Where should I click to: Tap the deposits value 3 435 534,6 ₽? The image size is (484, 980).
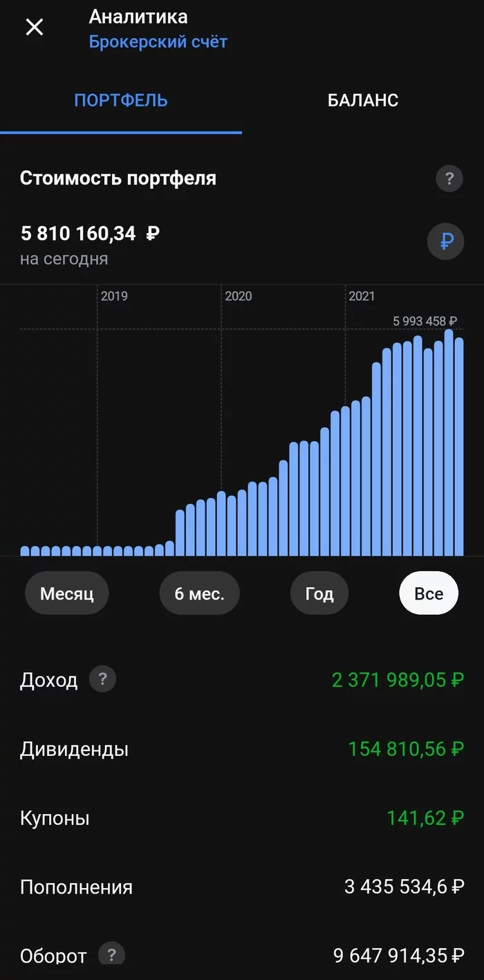(x=404, y=887)
